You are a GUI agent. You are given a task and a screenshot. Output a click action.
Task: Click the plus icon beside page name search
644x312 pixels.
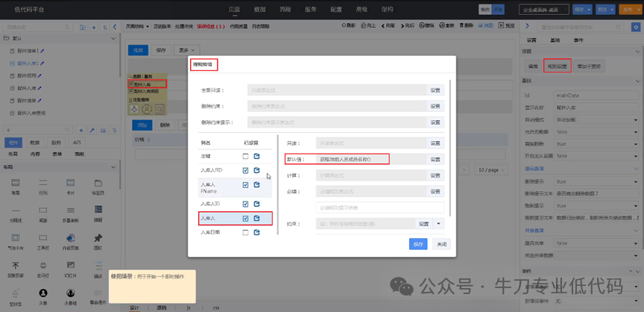pyautogui.click(x=94, y=27)
